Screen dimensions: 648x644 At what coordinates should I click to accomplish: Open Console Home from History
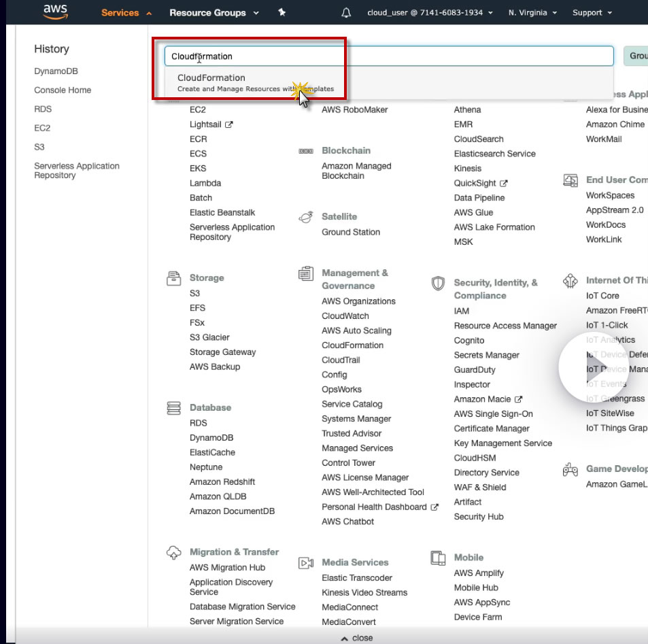(x=63, y=90)
